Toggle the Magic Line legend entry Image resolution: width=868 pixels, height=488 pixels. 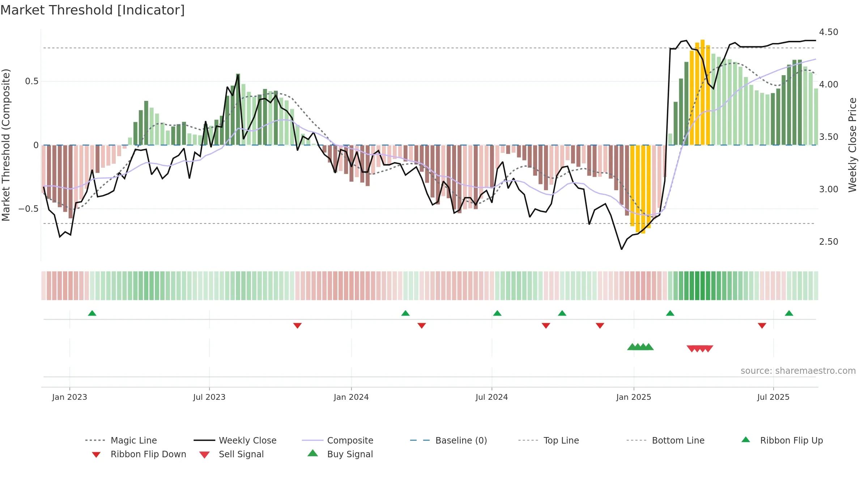click(x=121, y=440)
